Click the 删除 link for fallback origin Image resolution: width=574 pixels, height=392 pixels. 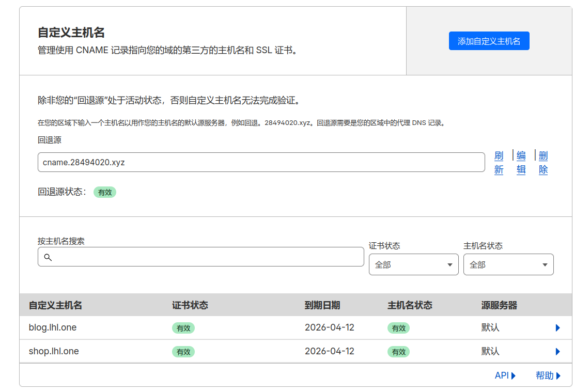(543, 162)
